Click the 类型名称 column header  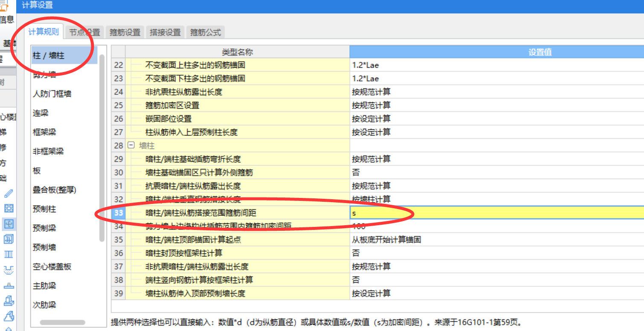coord(238,52)
